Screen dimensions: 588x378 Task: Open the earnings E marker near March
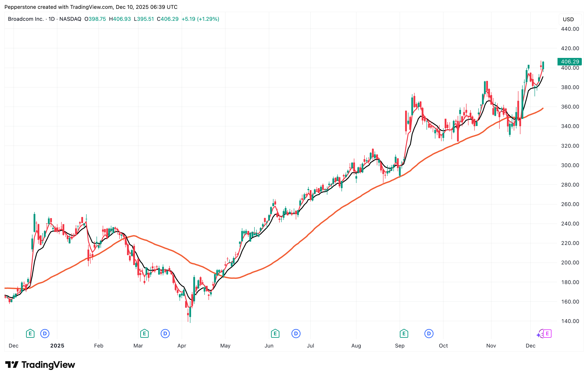click(144, 333)
